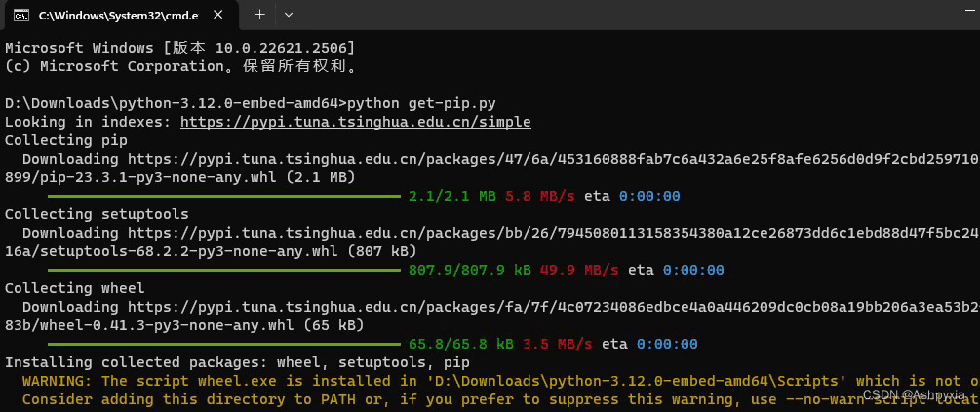Open a new tab with plus icon
Viewport: 980px width, 412px height.
click(x=260, y=16)
